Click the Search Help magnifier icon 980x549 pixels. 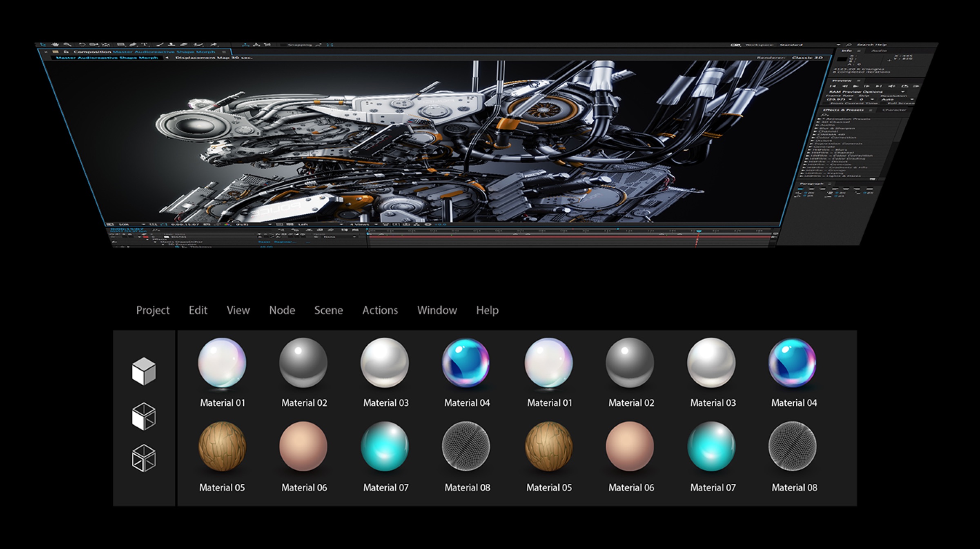[x=849, y=45]
